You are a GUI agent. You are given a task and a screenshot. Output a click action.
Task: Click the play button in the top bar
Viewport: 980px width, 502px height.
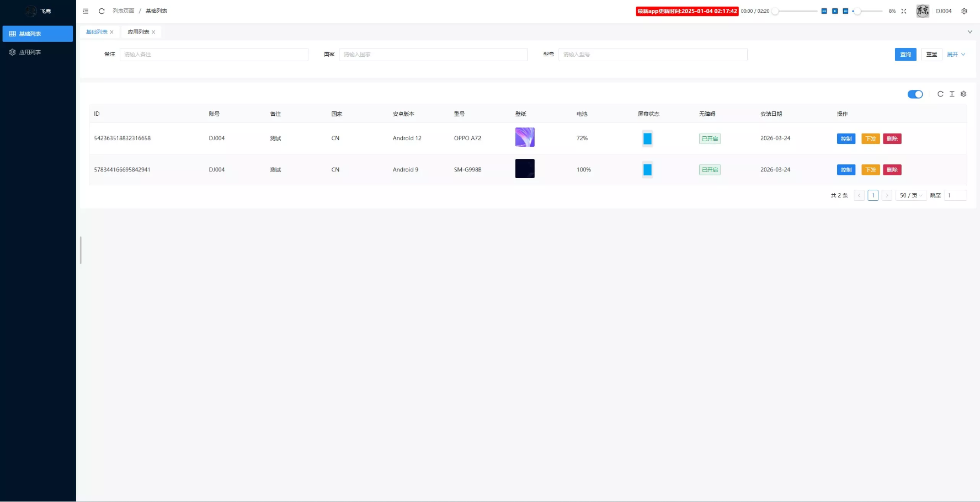[x=835, y=11]
